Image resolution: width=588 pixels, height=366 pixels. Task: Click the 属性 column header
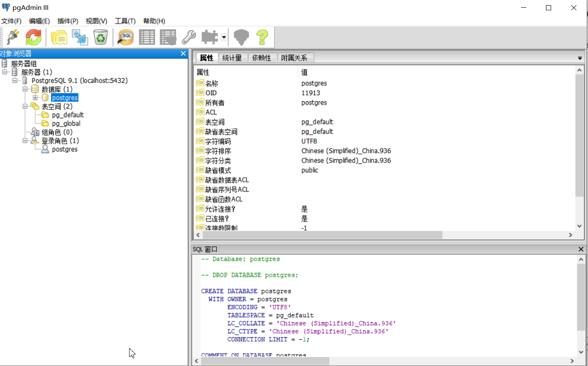click(246, 73)
